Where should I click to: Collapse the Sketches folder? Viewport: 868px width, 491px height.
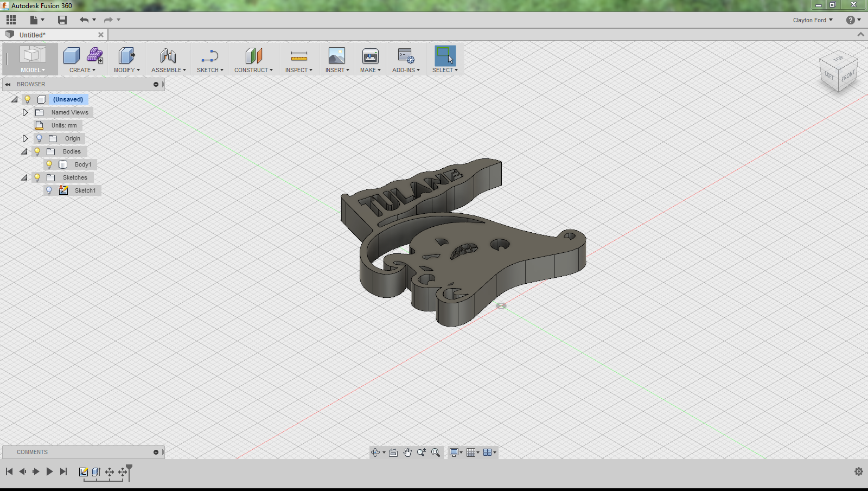pyautogui.click(x=24, y=177)
